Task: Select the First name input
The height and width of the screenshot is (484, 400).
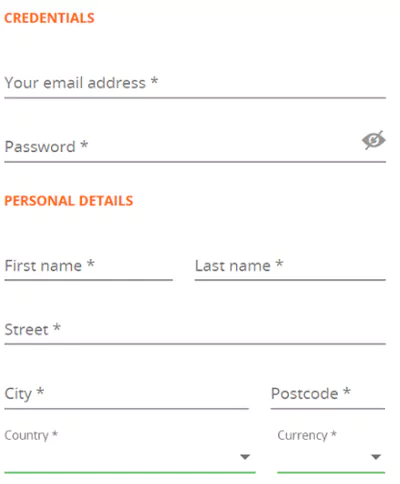Action: click(88, 266)
